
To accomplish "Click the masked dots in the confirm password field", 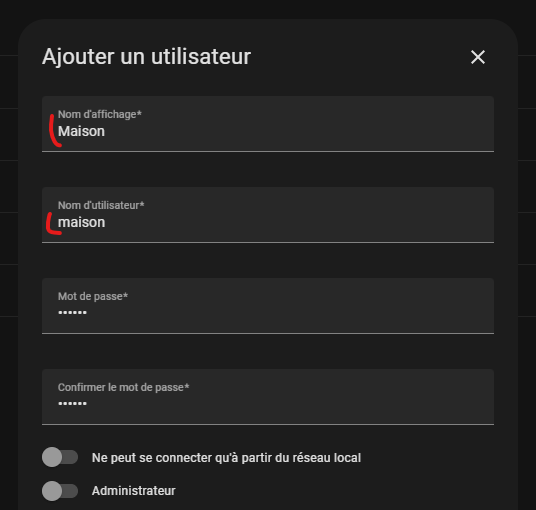I will tap(72, 403).
